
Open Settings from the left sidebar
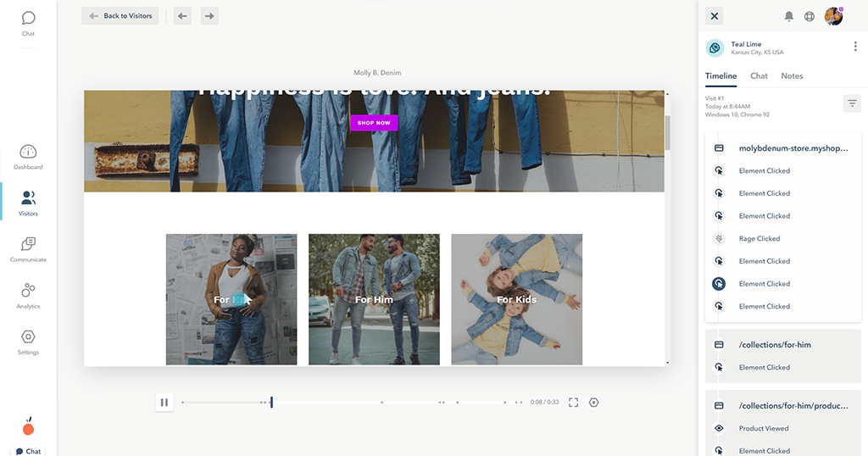(28, 342)
